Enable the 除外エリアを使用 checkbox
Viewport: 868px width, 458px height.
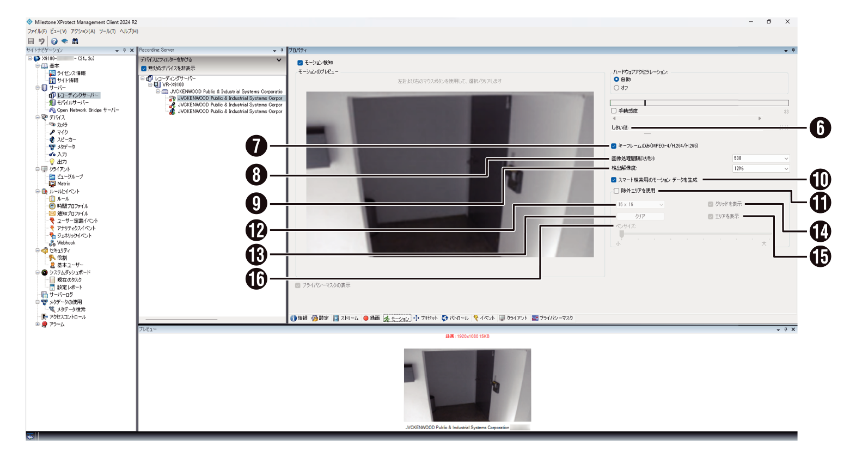click(x=616, y=191)
